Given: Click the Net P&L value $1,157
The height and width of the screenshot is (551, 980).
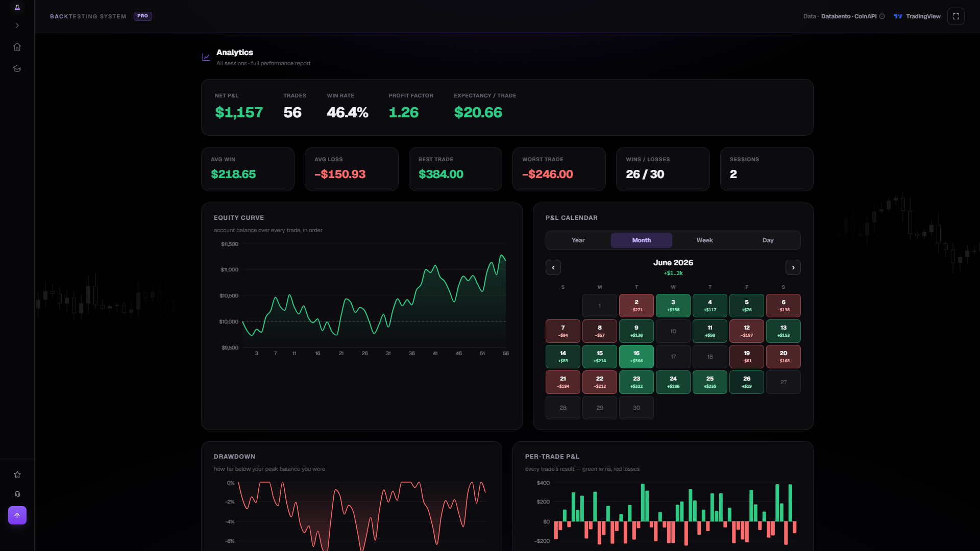Looking at the screenshot, I should tap(239, 112).
